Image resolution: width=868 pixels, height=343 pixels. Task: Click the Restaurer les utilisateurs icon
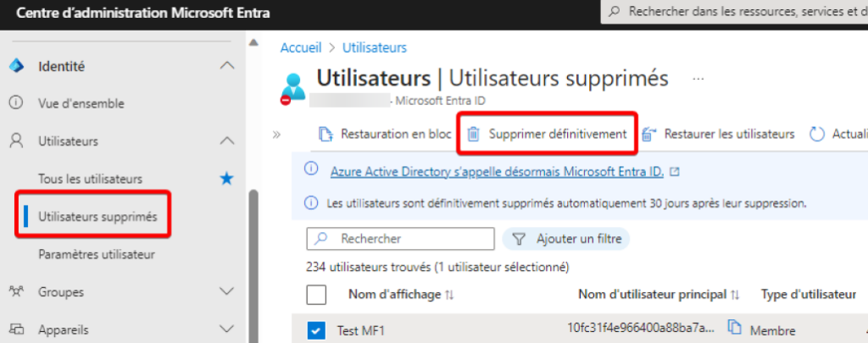pos(648,134)
